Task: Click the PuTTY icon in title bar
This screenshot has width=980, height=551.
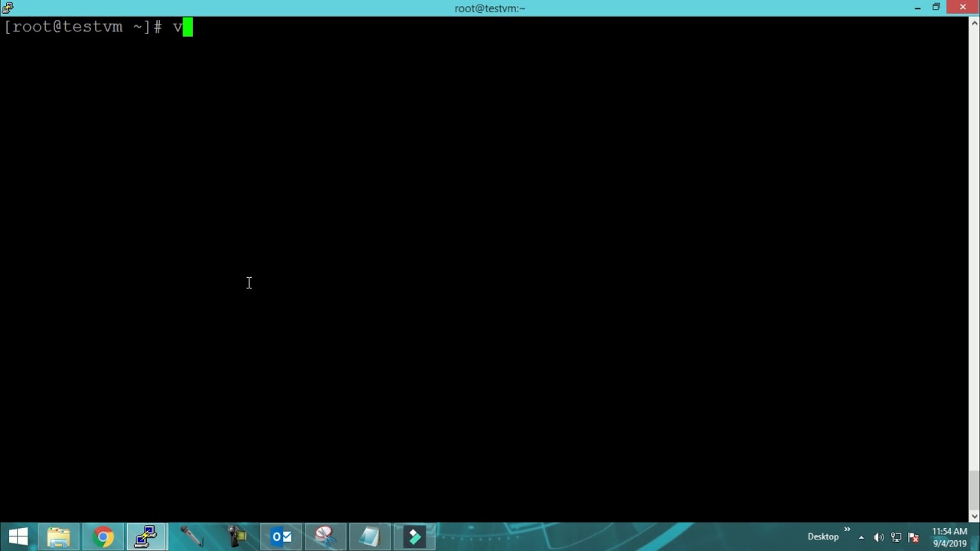Action: click(x=8, y=8)
